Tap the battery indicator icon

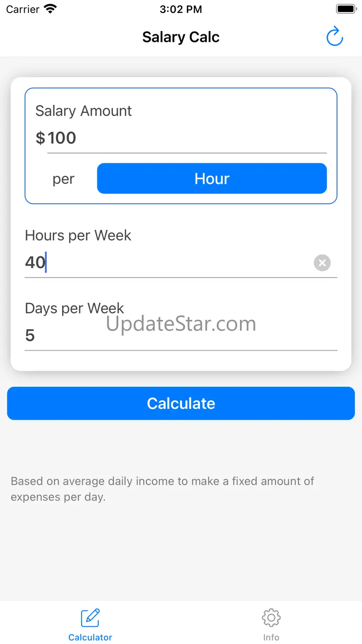345,9
